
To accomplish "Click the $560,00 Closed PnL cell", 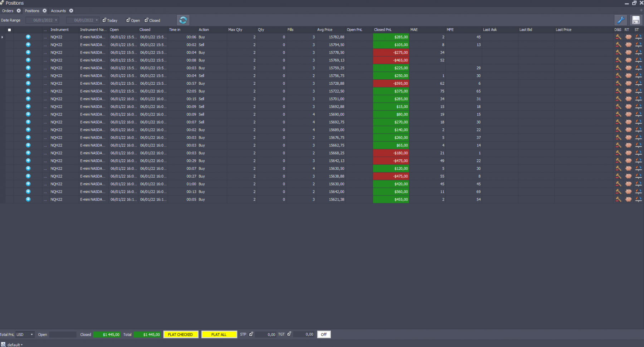I will tap(391, 192).
